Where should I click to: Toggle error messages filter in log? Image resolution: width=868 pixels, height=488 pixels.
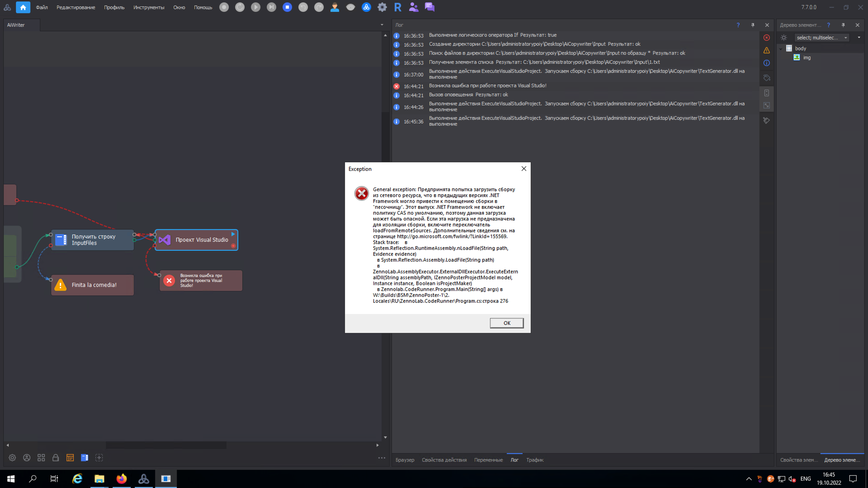766,38
